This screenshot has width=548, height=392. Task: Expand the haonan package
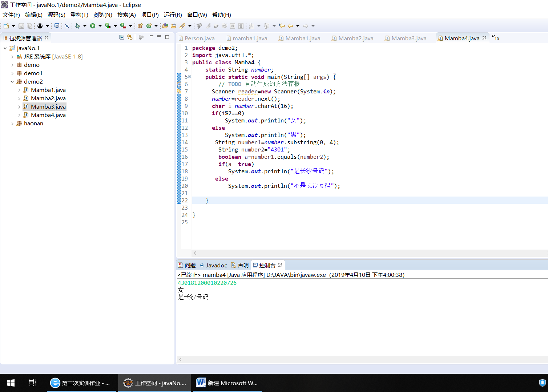click(12, 124)
